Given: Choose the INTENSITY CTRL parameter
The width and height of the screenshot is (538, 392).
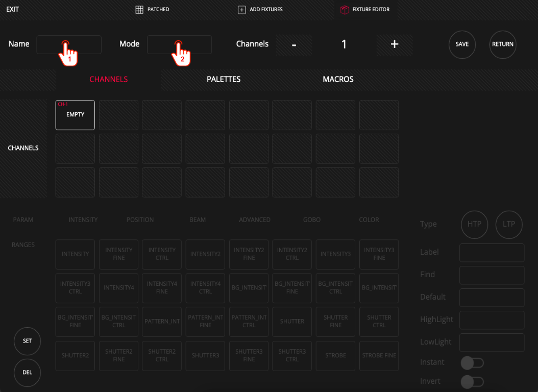Looking at the screenshot, I should tap(162, 254).
